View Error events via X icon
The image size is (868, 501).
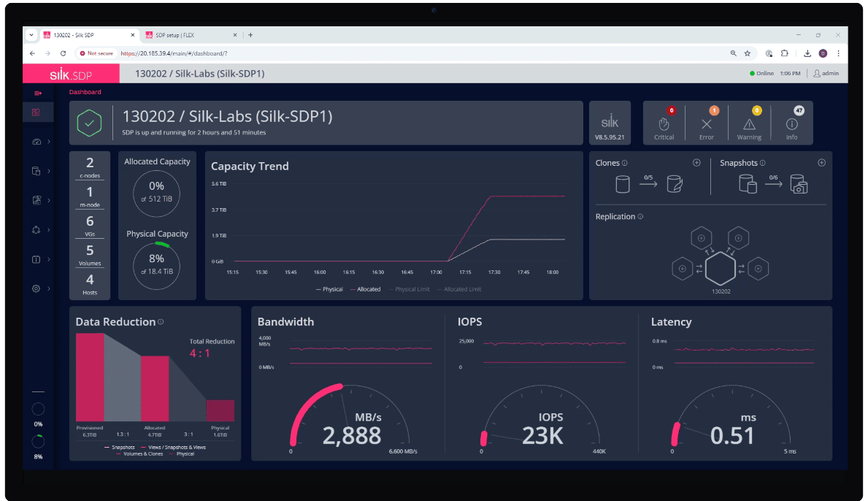706,124
